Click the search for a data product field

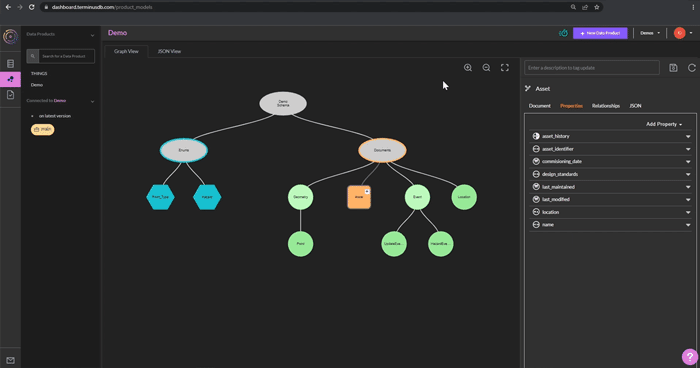click(x=66, y=56)
